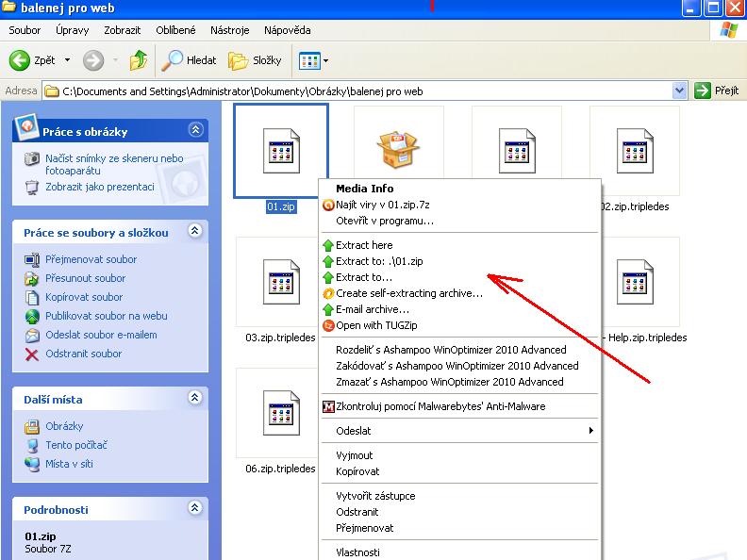Open the Tento počítač link
The image size is (747, 560).
76,445
